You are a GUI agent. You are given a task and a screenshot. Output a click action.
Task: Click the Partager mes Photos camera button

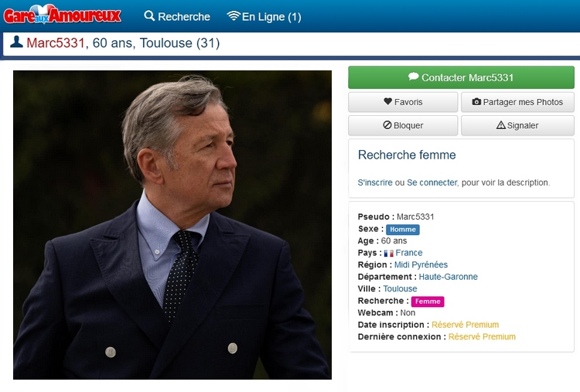click(x=517, y=102)
